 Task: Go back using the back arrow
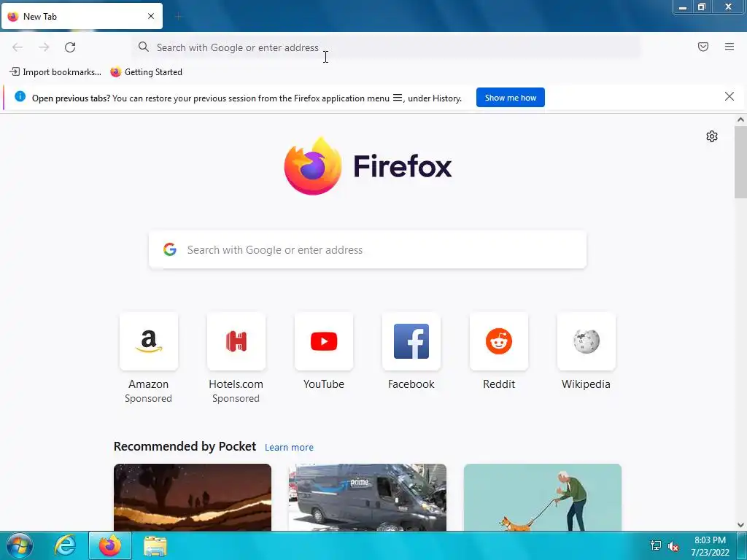tap(18, 47)
